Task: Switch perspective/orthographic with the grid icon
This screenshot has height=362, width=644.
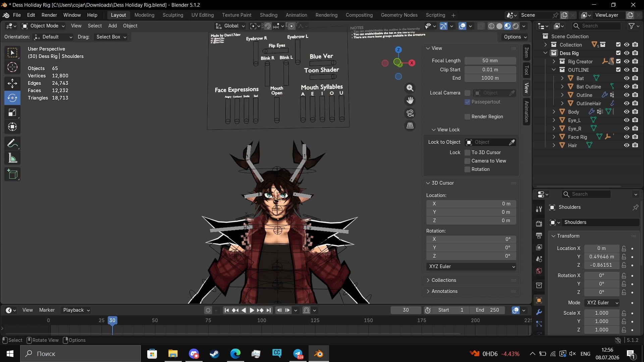Action: tap(410, 126)
